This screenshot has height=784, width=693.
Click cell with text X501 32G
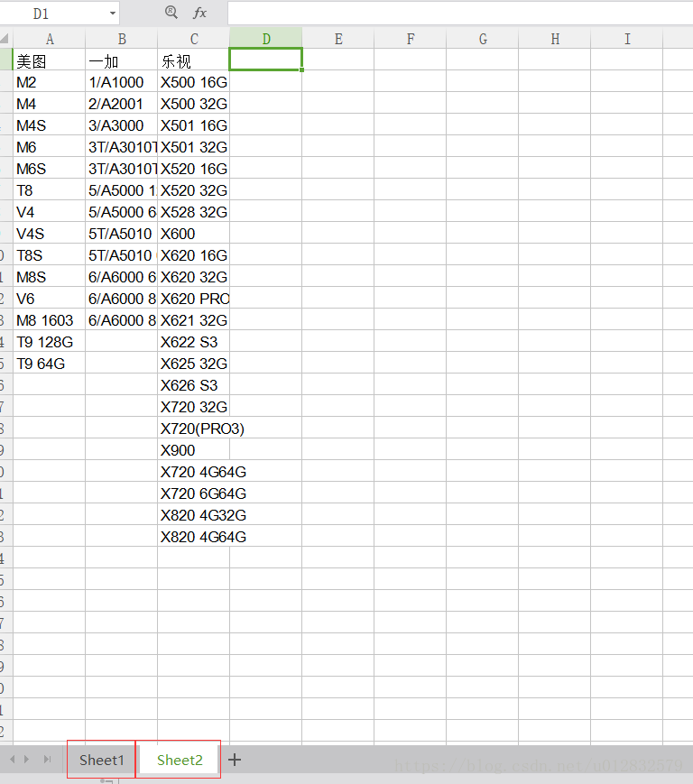coord(193,146)
